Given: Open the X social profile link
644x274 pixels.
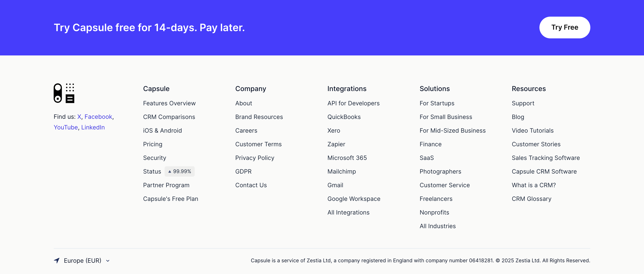Looking at the screenshot, I should pyautogui.click(x=79, y=117).
